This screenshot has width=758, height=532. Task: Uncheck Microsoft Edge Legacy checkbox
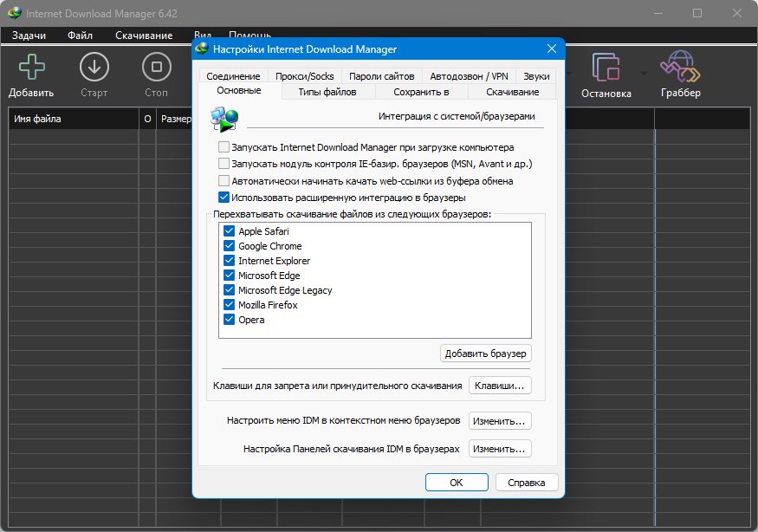click(x=230, y=290)
